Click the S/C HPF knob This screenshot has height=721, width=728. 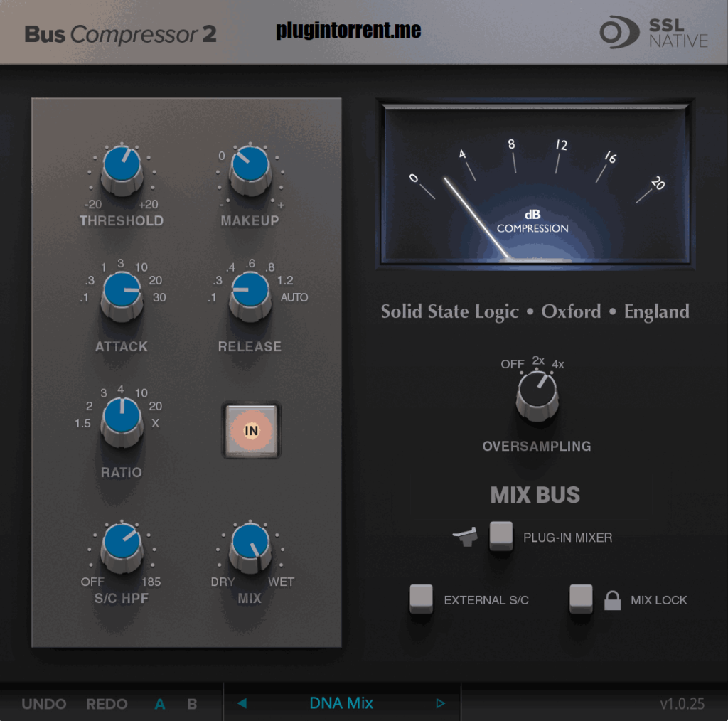coord(122,548)
